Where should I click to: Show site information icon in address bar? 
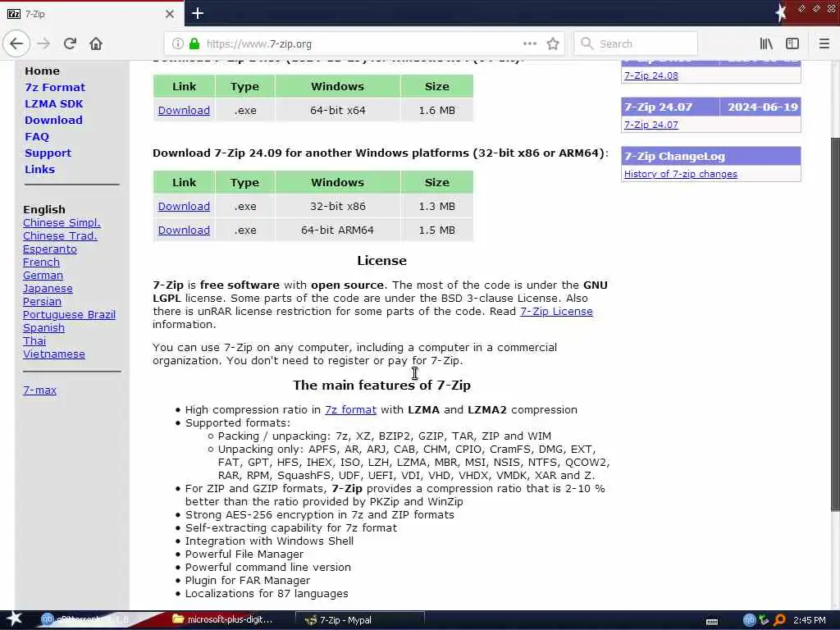(x=178, y=44)
